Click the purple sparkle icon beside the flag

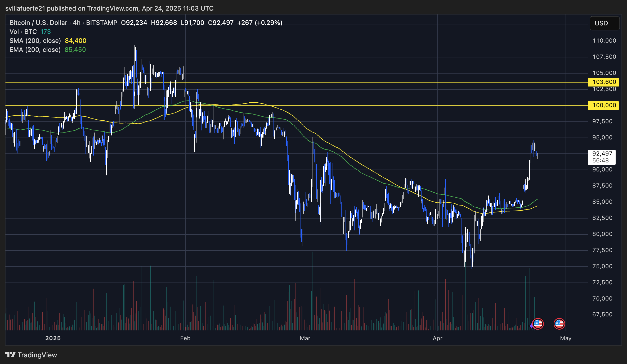[531, 326]
